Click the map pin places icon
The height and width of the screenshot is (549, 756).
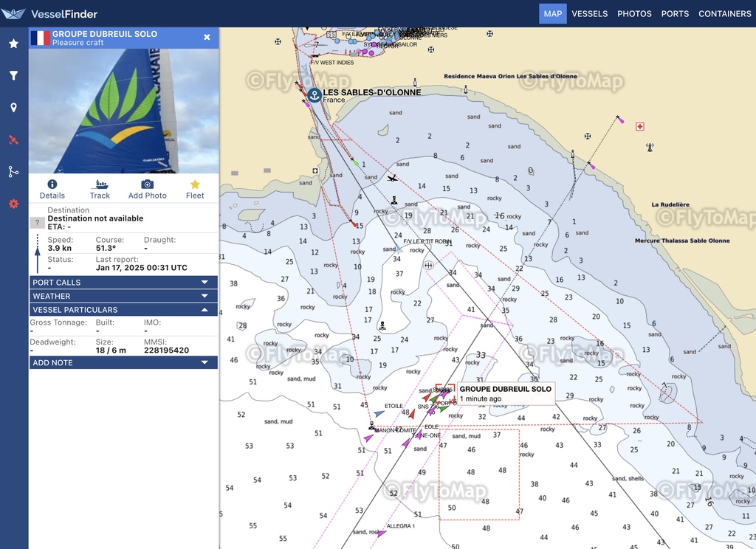pos(13,108)
